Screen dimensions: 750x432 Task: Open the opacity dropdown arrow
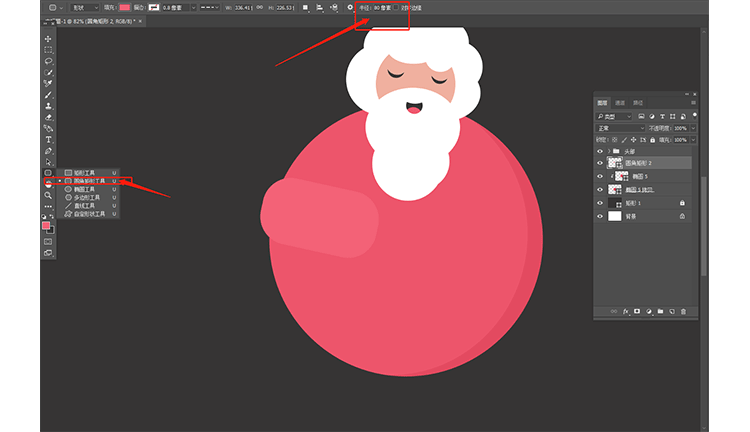click(x=693, y=128)
